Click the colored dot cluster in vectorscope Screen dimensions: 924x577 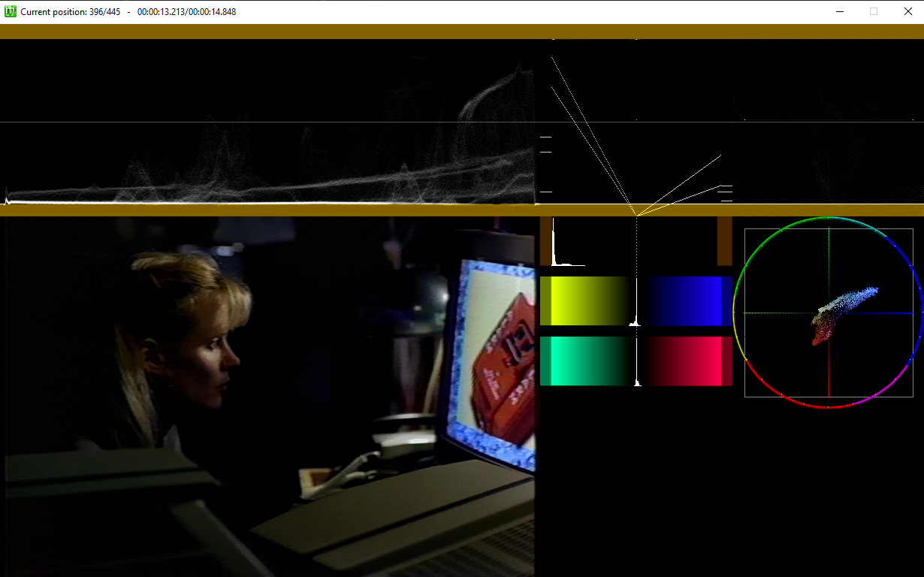pyautogui.click(x=844, y=316)
